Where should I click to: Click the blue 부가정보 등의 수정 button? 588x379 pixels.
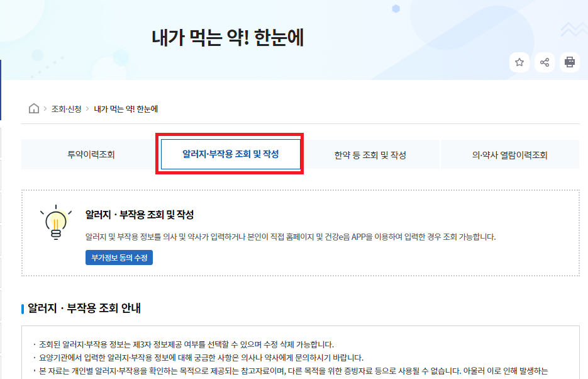pyautogui.click(x=119, y=257)
